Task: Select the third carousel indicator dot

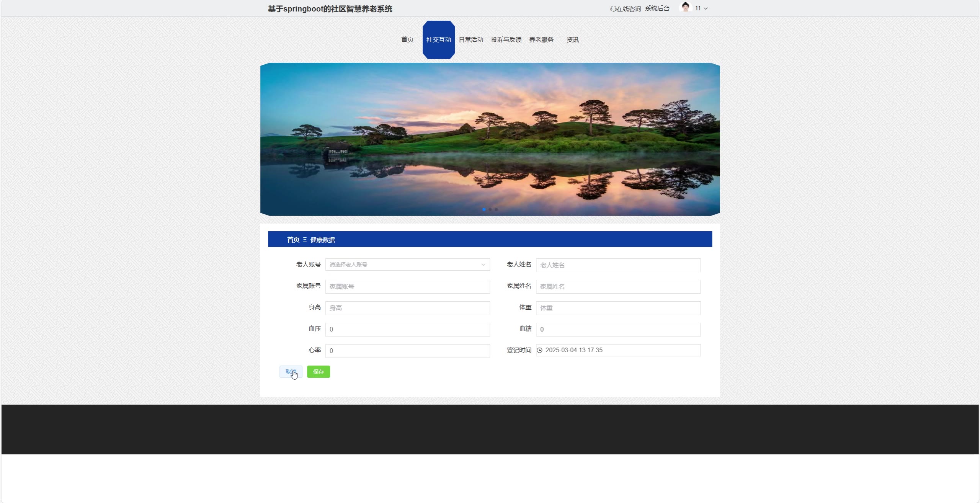Action: (x=496, y=209)
